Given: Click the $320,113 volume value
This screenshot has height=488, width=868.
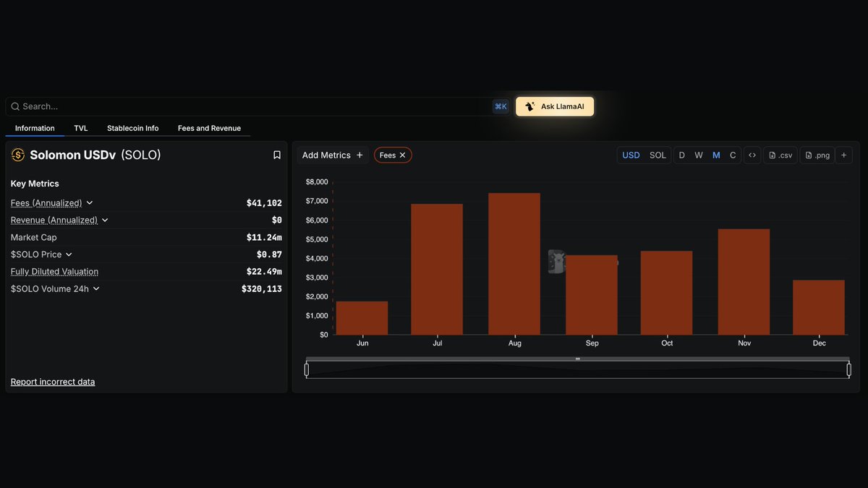Looking at the screenshot, I should click(x=262, y=288).
